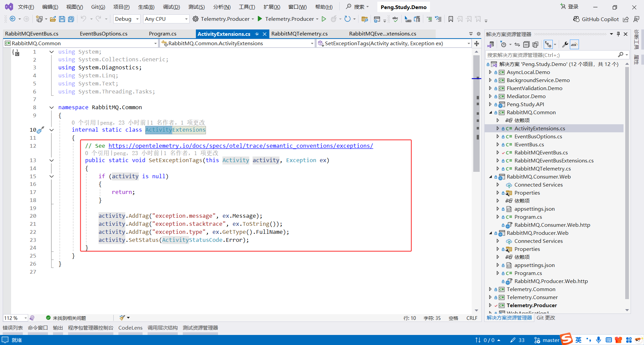The image size is (644, 345).
Task: Click the Find in Files folder-search icon
Action: click(365, 19)
